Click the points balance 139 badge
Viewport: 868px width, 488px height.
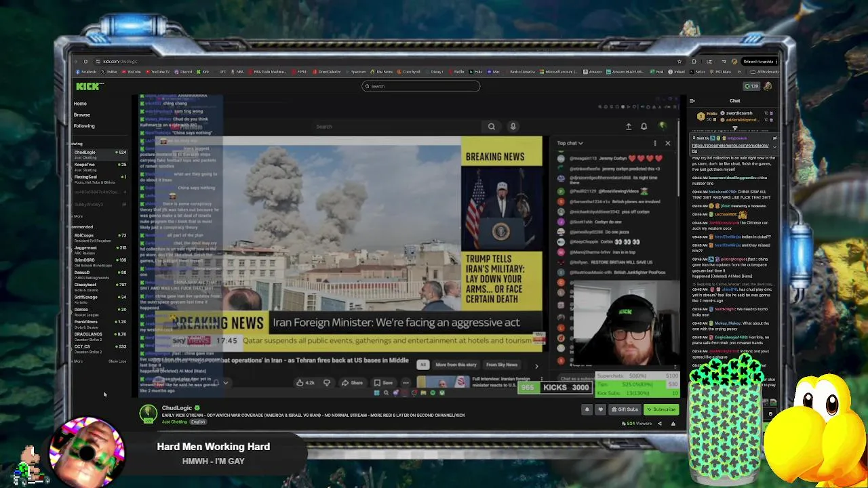[x=751, y=86]
